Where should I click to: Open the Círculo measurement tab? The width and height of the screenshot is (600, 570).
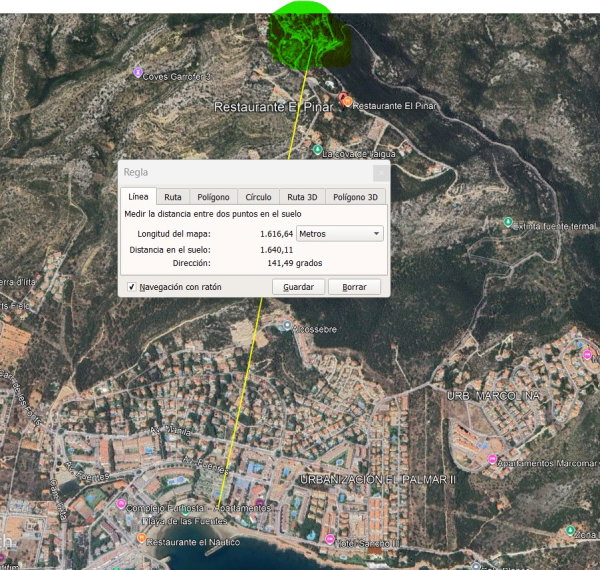[258, 197]
